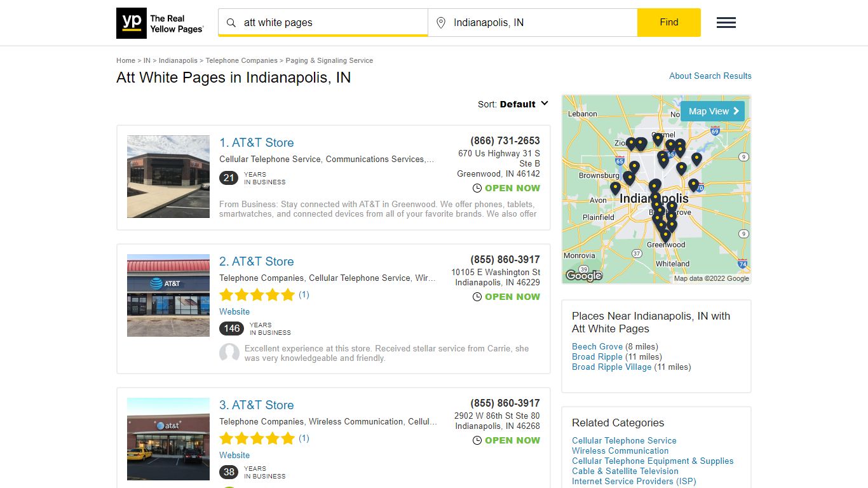The image size is (868, 488).
Task: Open Indianapolis breadcrumb link
Action: tap(178, 60)
